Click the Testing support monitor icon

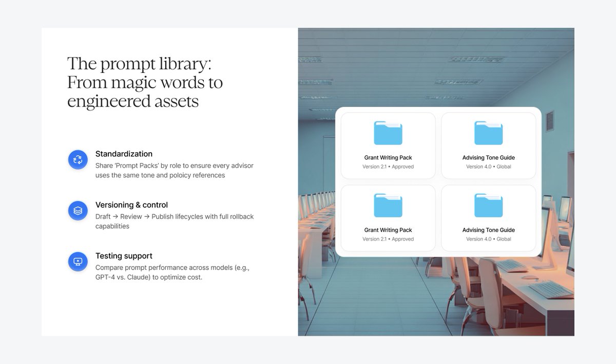click(x=78, y=261)
